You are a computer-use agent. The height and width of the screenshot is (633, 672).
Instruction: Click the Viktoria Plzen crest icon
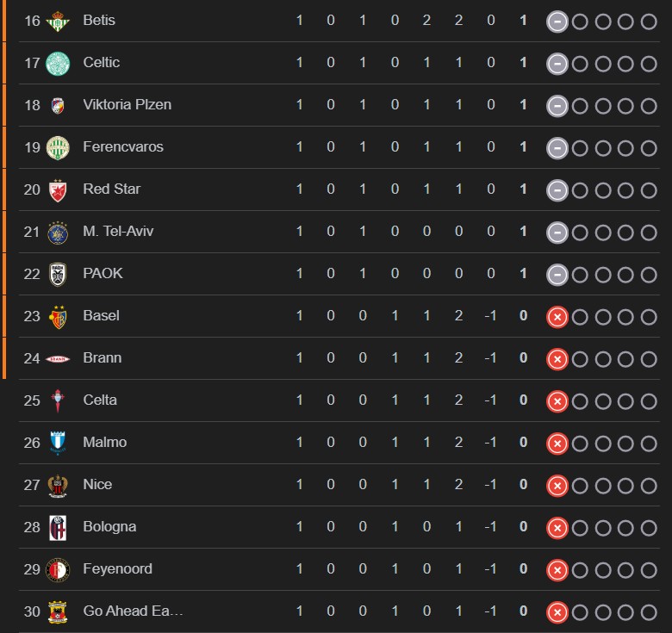[x=58, y=105]
